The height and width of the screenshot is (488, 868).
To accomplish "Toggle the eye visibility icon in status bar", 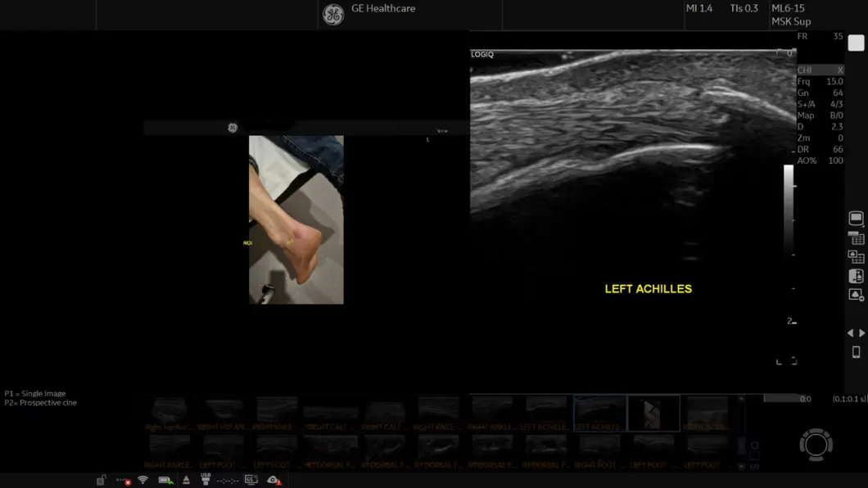I will click(x=274, y=480).
